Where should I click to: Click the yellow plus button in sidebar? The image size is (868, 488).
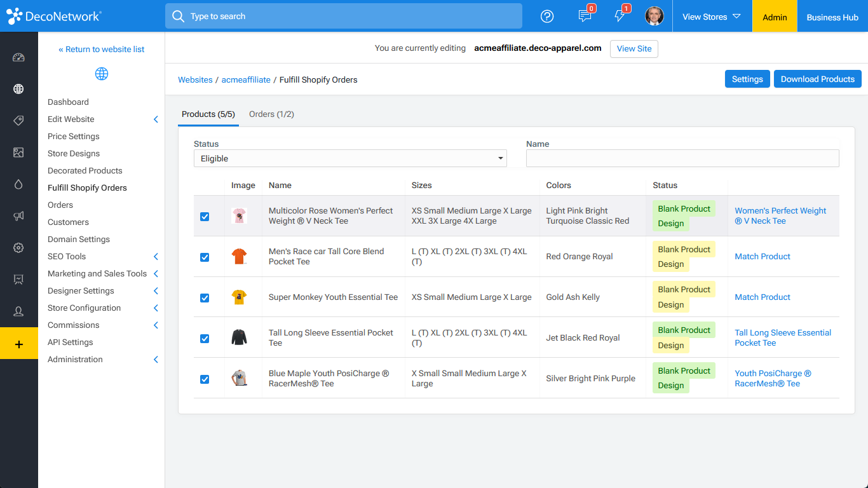click(x=18, y=344)
